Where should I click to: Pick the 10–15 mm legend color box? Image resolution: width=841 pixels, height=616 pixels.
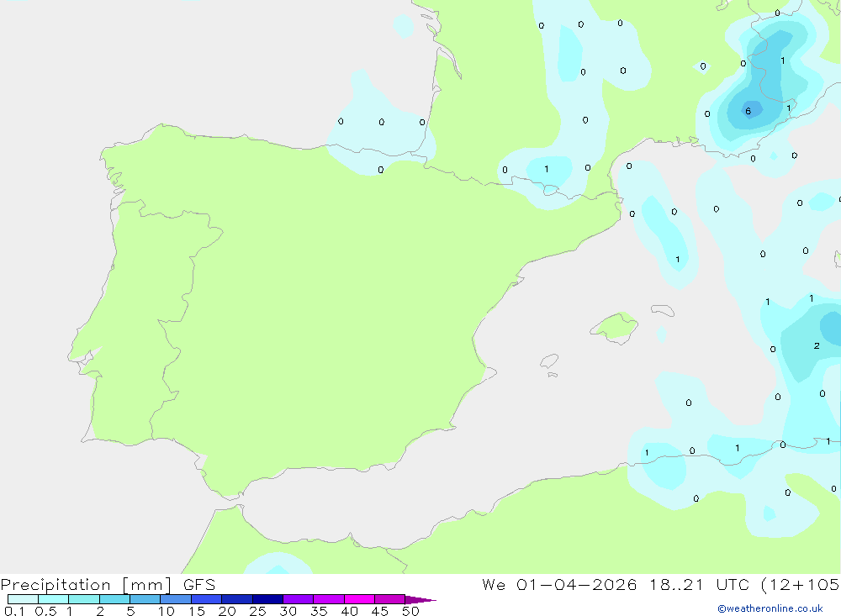coord(176,599)
